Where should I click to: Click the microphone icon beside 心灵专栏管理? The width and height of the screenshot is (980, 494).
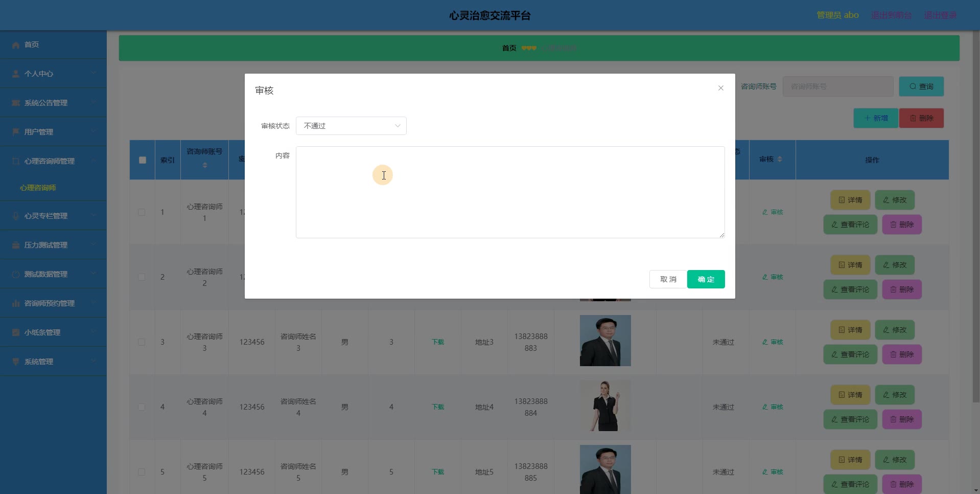(x=16, y=216)
